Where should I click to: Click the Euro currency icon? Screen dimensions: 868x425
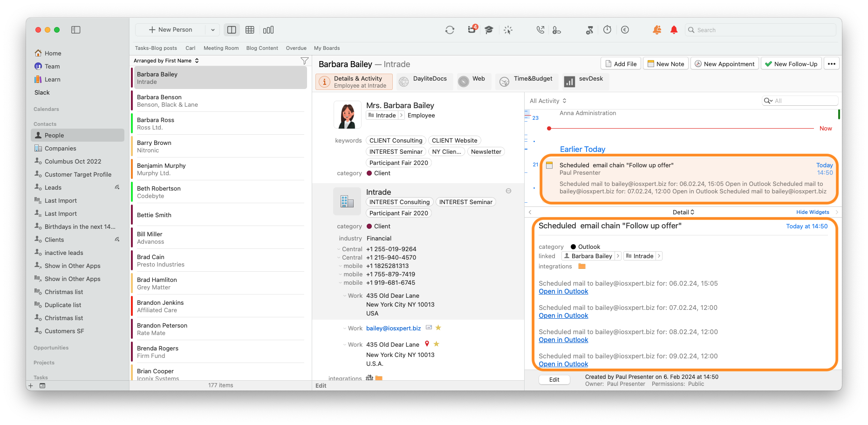pyautogui.click(x=625, y=29)
